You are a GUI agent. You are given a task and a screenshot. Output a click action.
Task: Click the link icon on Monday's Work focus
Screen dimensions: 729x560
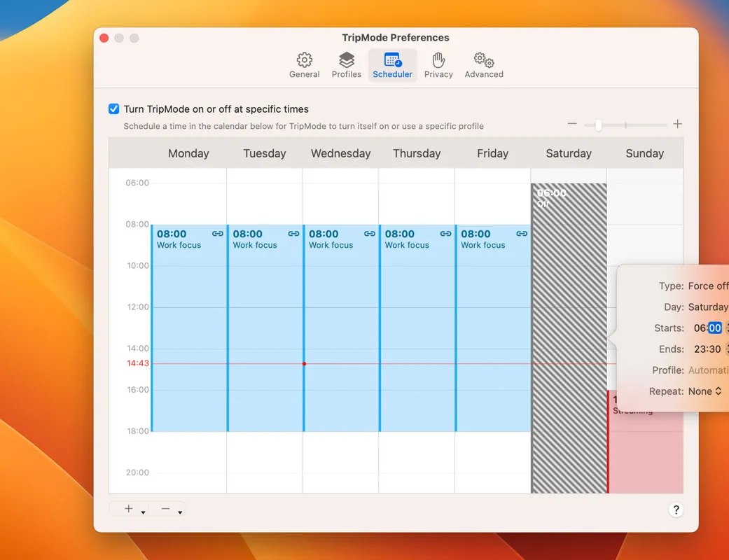click(218, 234)
